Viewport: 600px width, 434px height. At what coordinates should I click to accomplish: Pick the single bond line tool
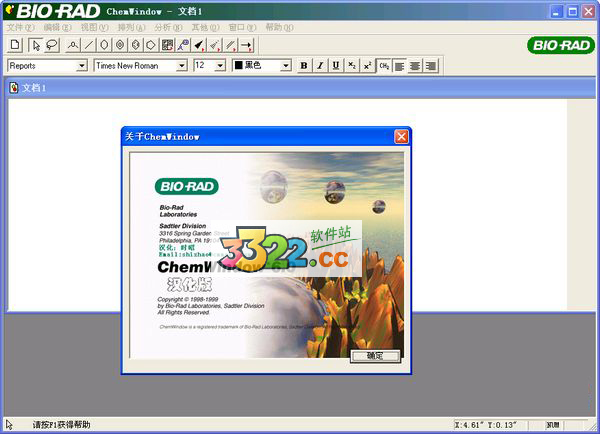point(88,45)
